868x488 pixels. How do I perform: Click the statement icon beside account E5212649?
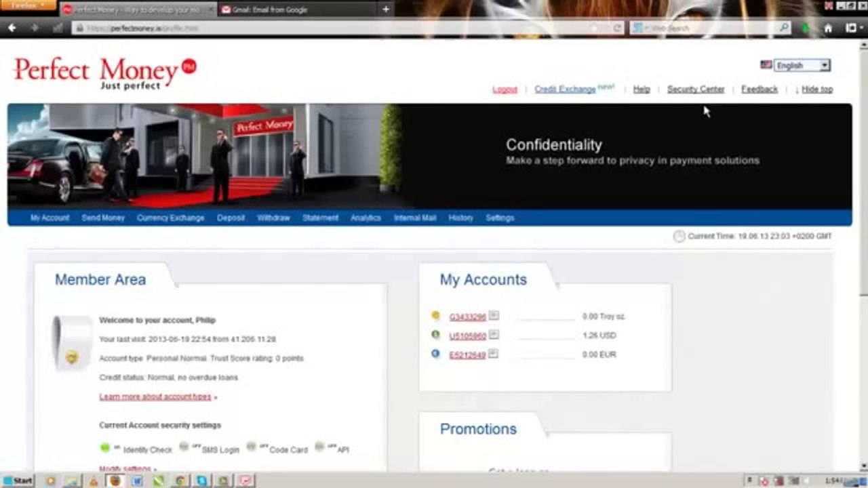tap(494, 354)
